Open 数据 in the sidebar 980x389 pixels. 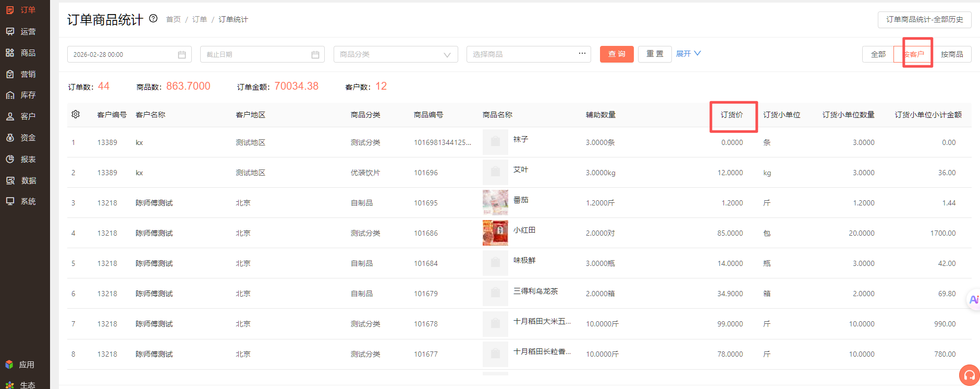click(x=21, y=180)
